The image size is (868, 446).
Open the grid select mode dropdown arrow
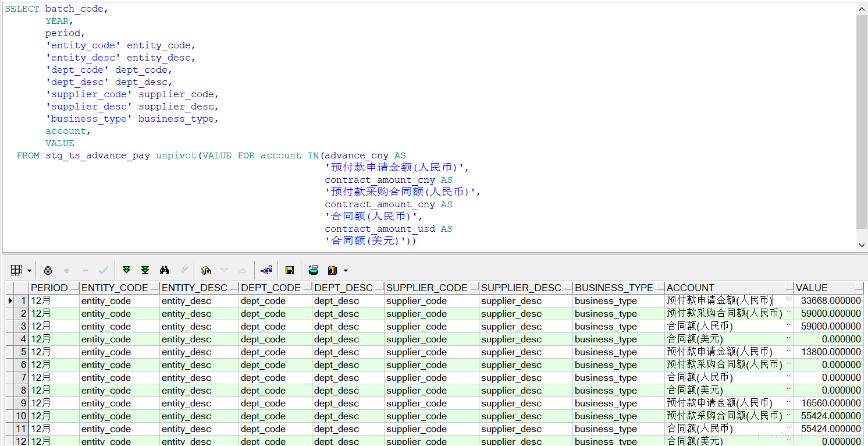[29, 270]
